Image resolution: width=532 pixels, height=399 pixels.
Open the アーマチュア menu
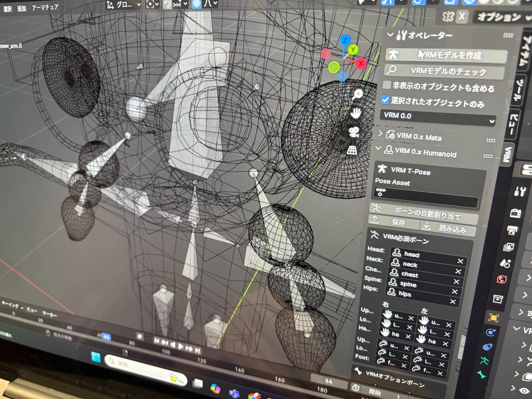(45, 7)
